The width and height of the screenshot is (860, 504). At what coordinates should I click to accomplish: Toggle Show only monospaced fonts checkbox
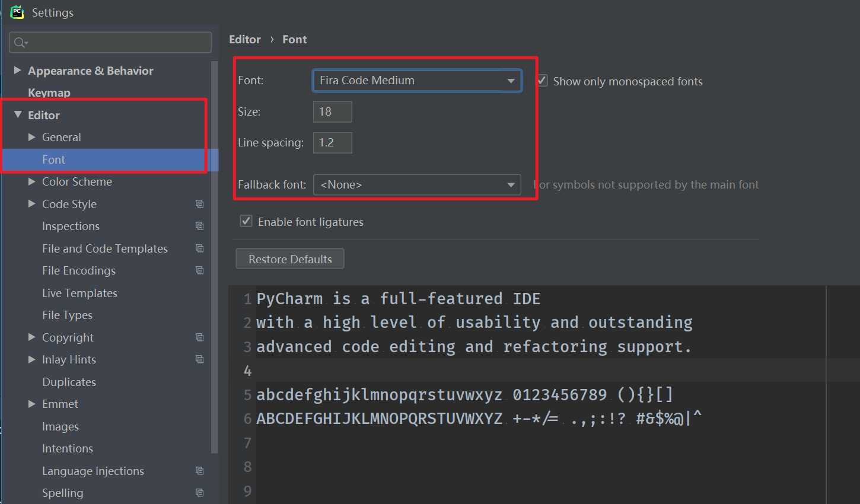542,81
